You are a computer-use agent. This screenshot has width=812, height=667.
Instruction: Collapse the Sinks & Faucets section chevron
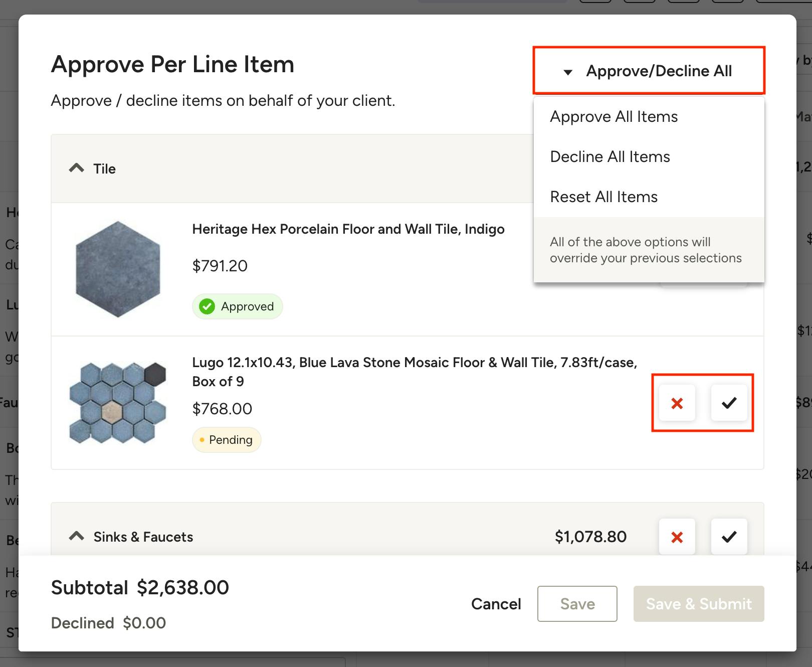pyautogui.click(x=77, y=537)
